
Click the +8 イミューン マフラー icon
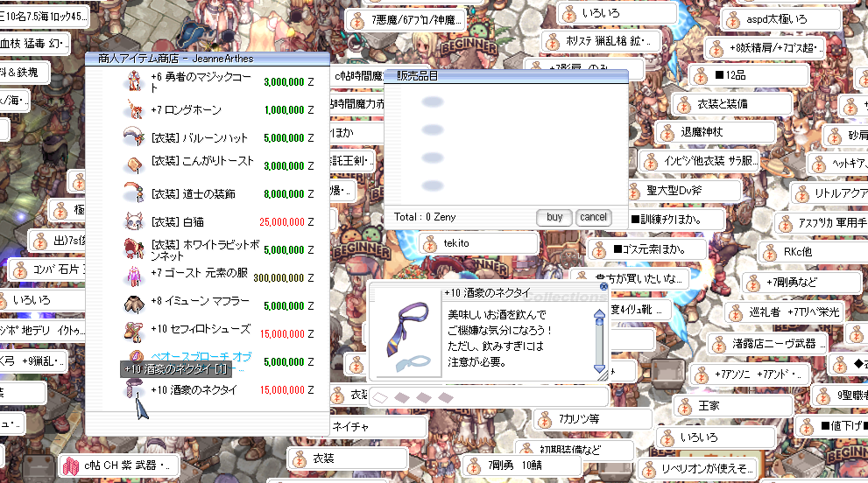point(134,304)
